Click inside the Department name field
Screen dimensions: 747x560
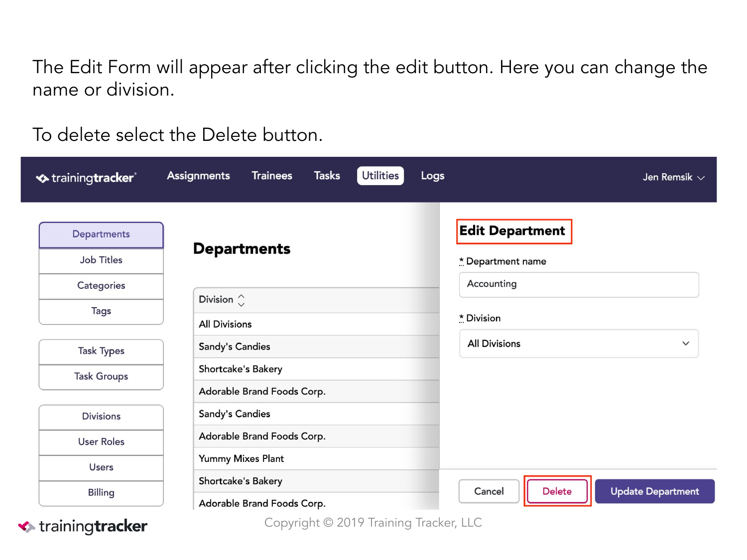(x=579, y=285)
